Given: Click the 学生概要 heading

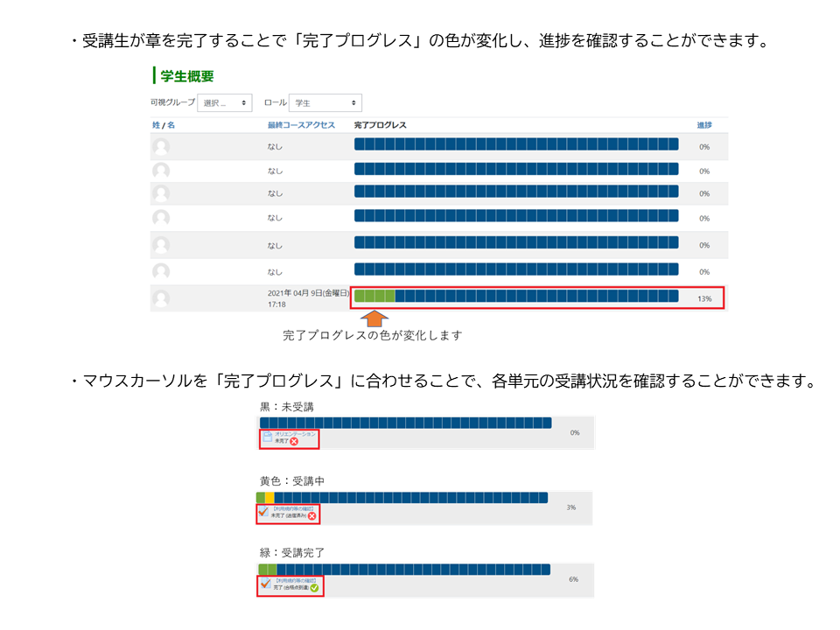Looking at the screenshot, I should click(x=187, y=76).
